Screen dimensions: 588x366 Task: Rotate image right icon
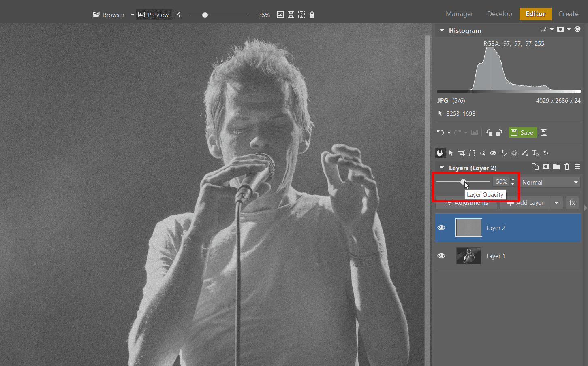499,132
